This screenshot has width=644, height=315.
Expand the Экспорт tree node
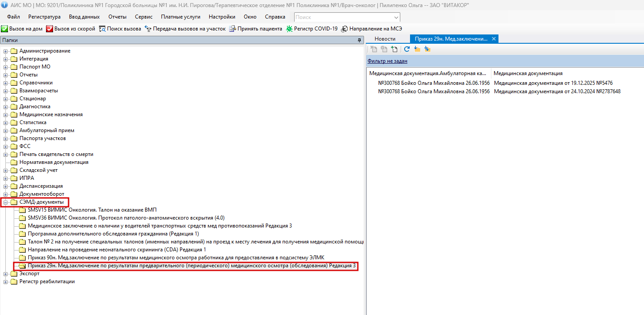pyautogui.click(x=6, y=273)
